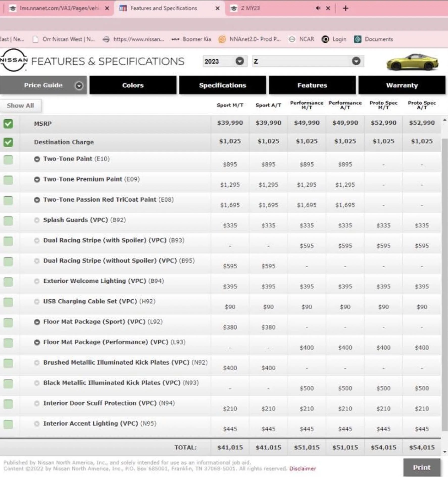Click the Proto Spec A/T column header
This screenshot has height=477, width=448.
click(422, 105)
